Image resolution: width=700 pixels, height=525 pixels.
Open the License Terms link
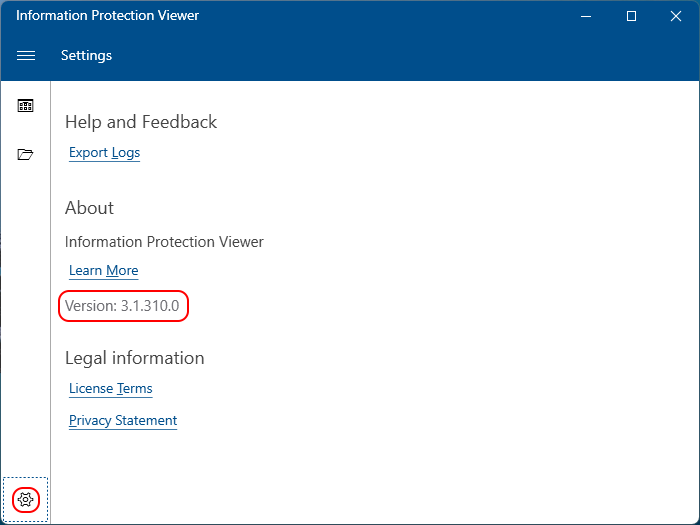pyautogui.click(x=111, y=388)
